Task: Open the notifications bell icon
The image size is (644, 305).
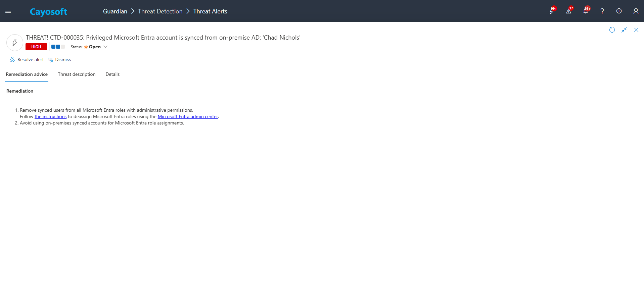Action: click(585, 11)
